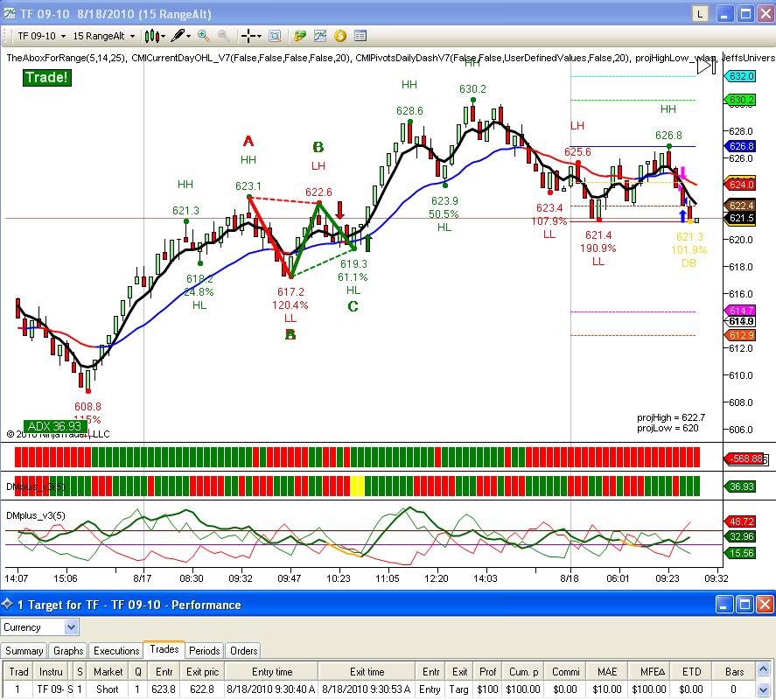This screenshot has height=700, width=776.
Task: Sort by the Market column header
Action: (108, 672)
